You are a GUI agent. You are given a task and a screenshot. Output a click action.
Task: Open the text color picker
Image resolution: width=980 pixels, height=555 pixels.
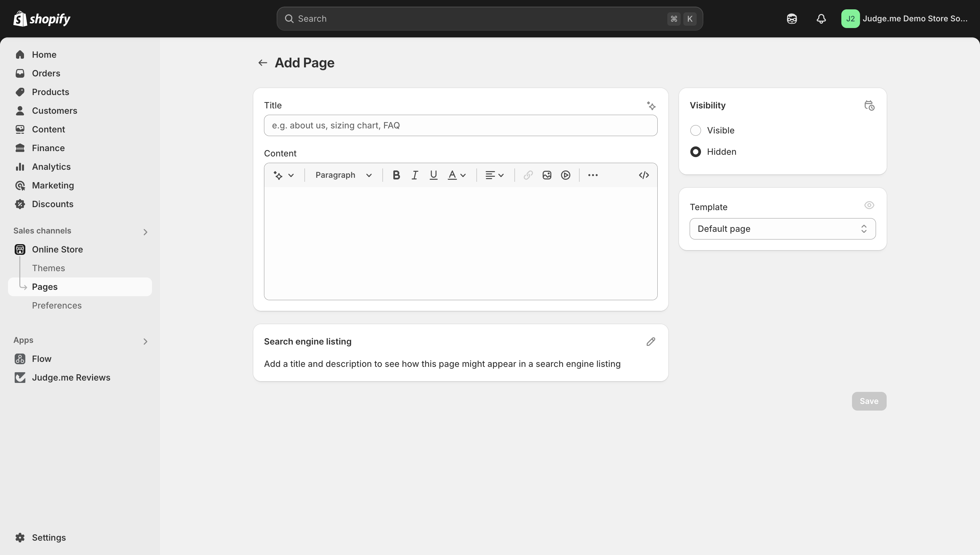pyautogui.click(x=457, y=175)
